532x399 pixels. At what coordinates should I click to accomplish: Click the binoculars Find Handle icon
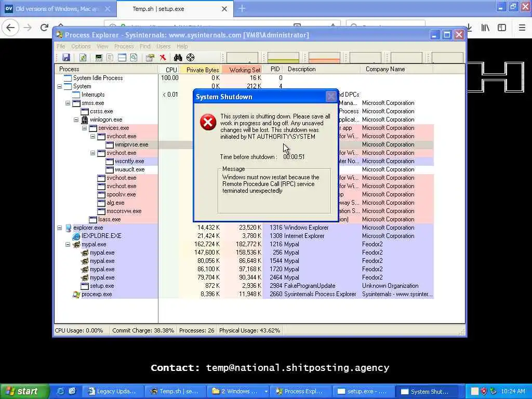pyautogui.click(x=178, y=57)
